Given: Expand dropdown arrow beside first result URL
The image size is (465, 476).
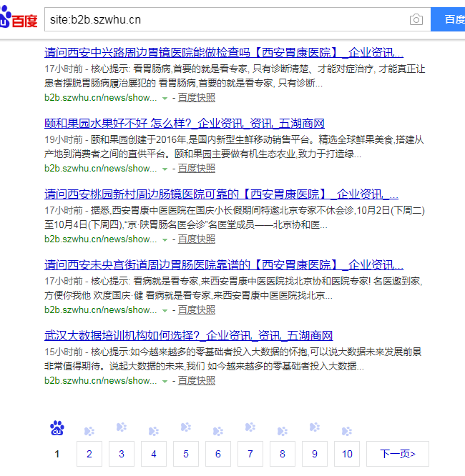Looking at the screenshot, I should [165, 98].
